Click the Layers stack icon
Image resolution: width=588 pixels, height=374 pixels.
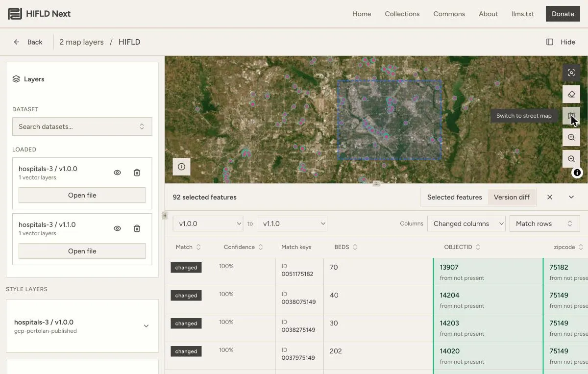tap(16, 79)
